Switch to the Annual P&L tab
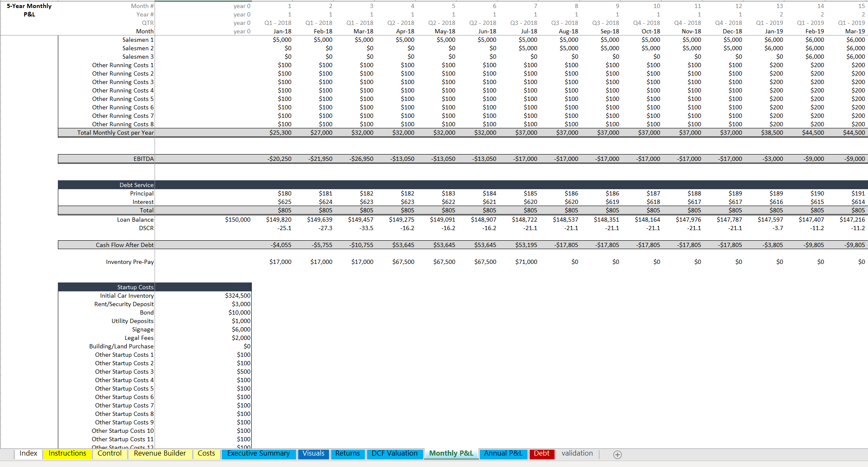 [503, 453]
